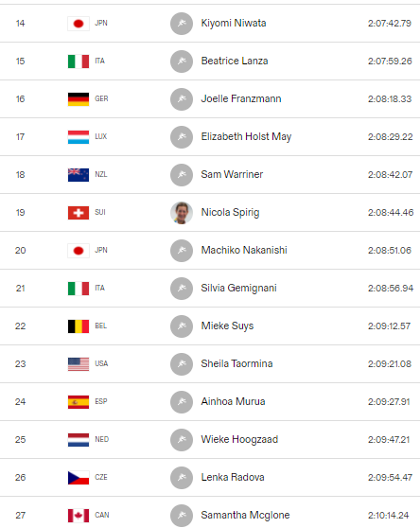Image resolution: width=420 pixels, height=528 pixels.
Task: Click the Canada flag icon
Action: (79, 516)
